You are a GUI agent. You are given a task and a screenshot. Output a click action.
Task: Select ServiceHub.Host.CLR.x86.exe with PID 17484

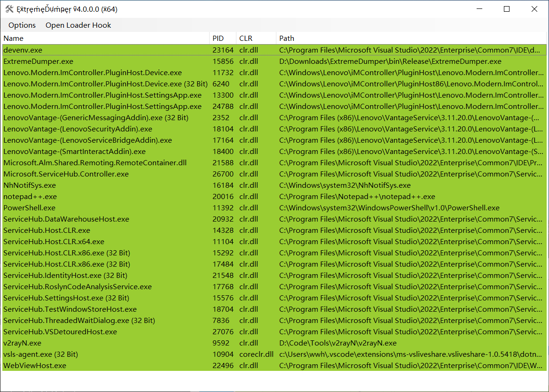[x=274, y=264]
